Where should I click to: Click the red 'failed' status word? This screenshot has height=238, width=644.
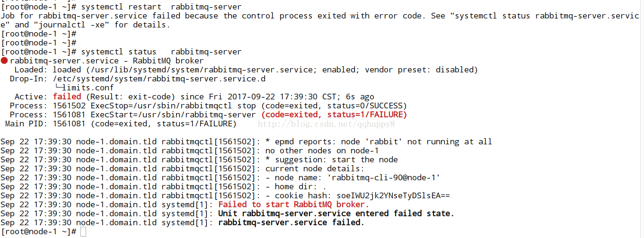67,97
